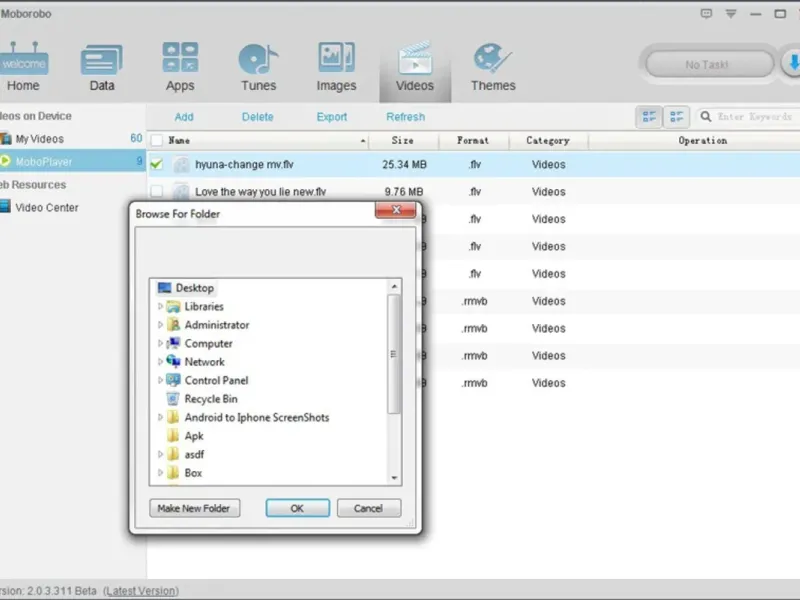Select MoboPlayer in the sidebar
This screenshot has width=800, height=600.
click(72, 161)
